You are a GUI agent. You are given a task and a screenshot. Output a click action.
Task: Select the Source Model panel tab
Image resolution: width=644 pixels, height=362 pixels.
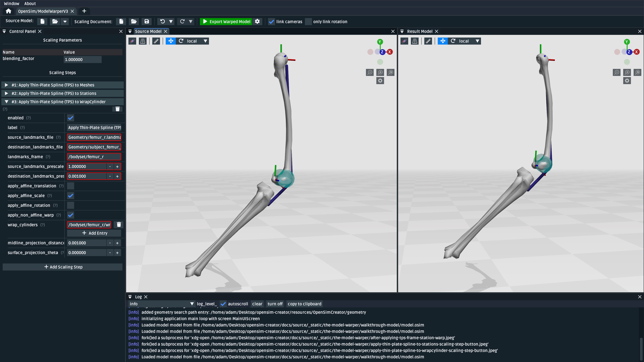148,31
